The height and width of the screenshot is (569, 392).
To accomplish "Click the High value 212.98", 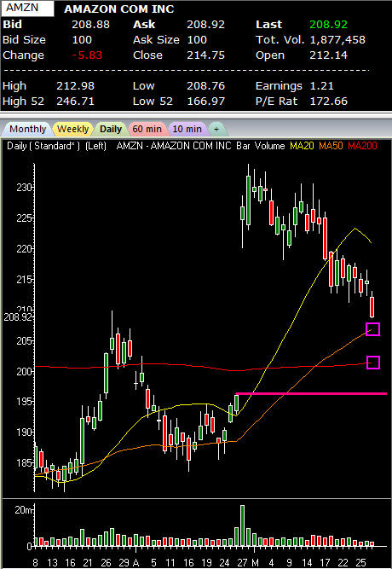I will tap(76, 86).
